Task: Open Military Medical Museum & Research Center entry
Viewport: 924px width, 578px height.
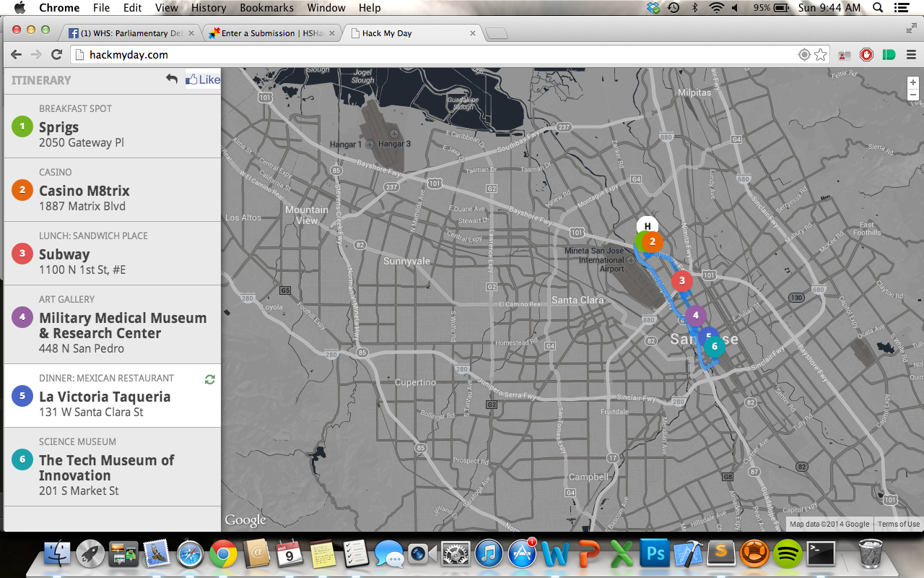Action: pos(112,324)
